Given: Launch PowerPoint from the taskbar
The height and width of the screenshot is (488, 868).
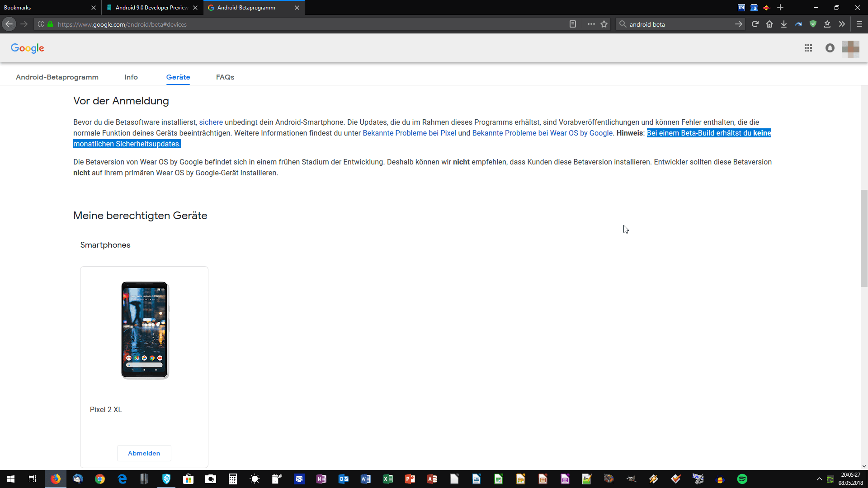Looking at the screenshot, I should [x=410, y=479].
